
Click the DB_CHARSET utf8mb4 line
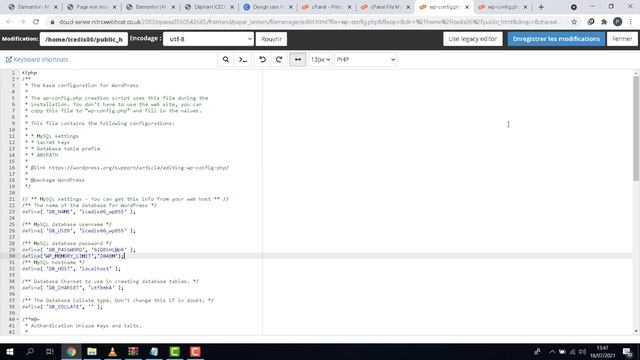[73, 288]
